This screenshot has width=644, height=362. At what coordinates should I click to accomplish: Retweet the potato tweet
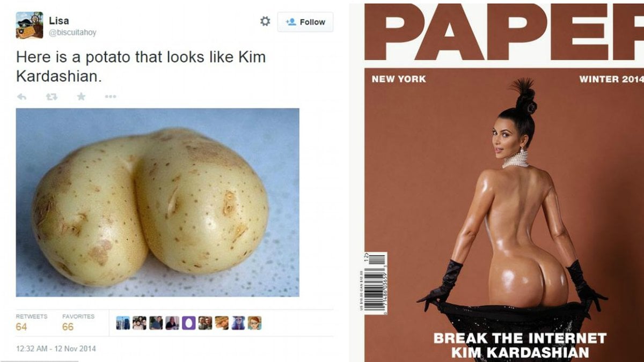(x=52, y=97)
